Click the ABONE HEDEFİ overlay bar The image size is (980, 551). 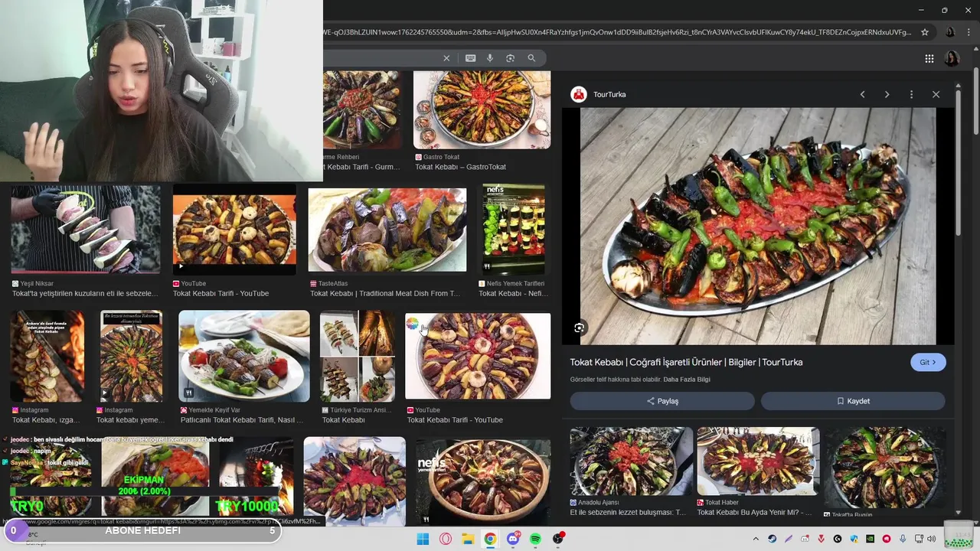(142, 530)
